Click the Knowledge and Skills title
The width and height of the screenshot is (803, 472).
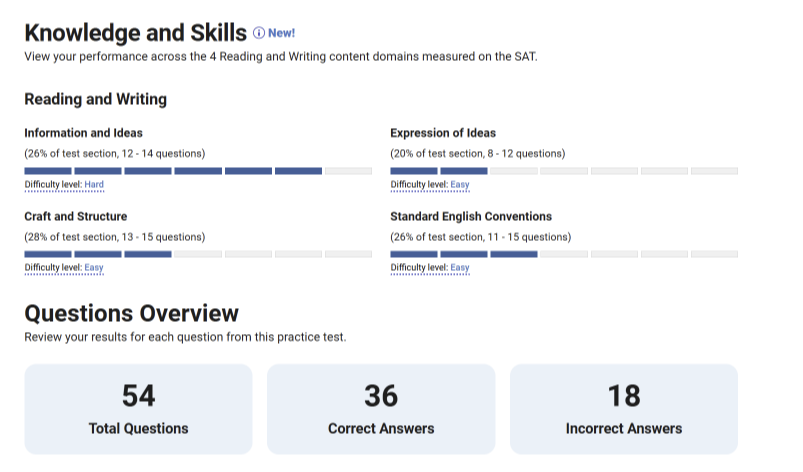[x=135, y=32]
